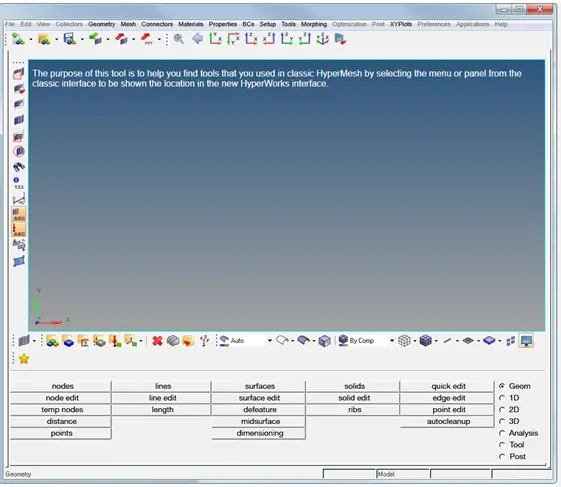This screenshot has width=561, height=487.
Task: Click the previous view back arrow icon
Action: (x=197, y=39)
